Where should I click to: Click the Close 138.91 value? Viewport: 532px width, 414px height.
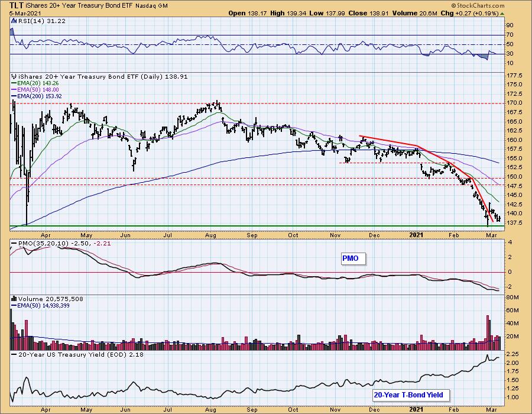click(368, 13)
